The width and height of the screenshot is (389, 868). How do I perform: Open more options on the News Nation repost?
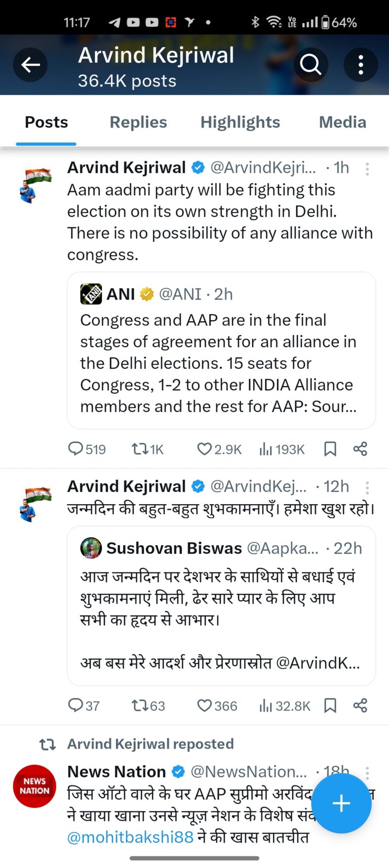tap(367, 772)
